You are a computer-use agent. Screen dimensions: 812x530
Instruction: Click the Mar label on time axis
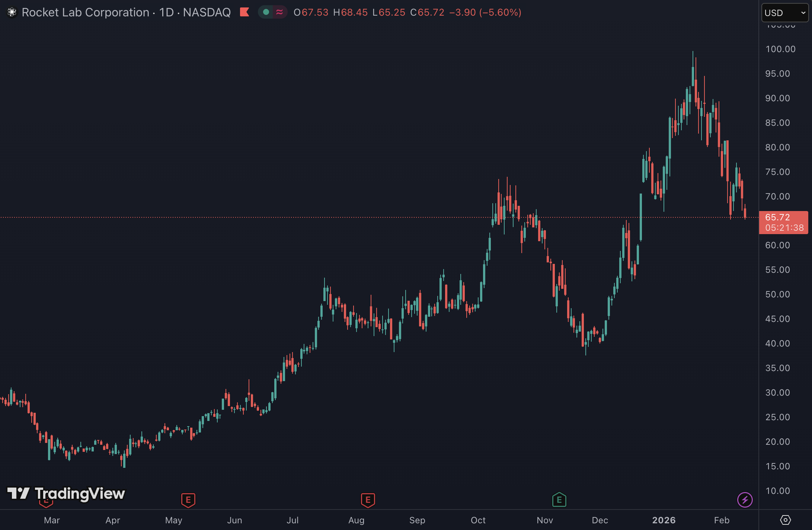click(52, 520)
